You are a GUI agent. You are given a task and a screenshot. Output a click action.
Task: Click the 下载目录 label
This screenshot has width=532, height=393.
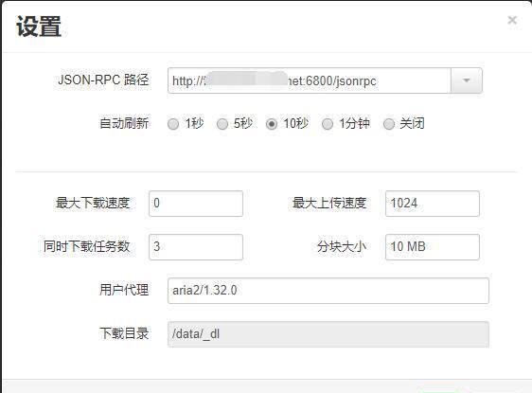[124, 333]
